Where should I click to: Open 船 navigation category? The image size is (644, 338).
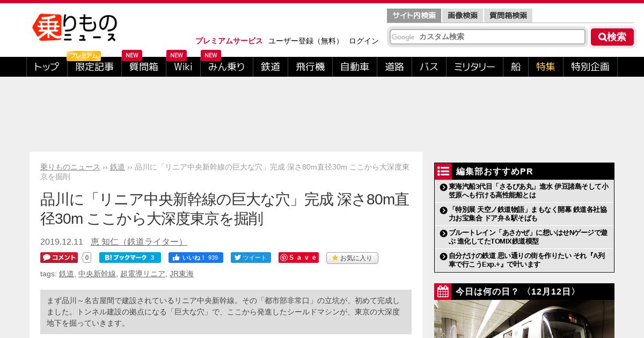point(516,67)
